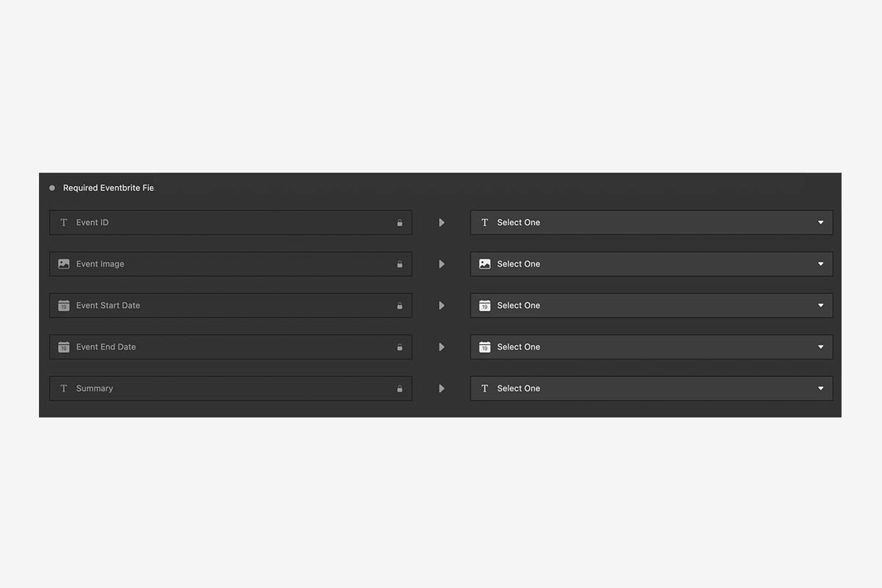Click the Required Eventbrite Fields heading
882x588 pixels.
coord(109,188)
